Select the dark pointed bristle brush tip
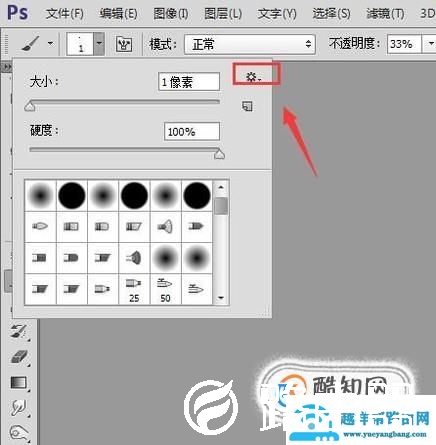 click(196, 227)
